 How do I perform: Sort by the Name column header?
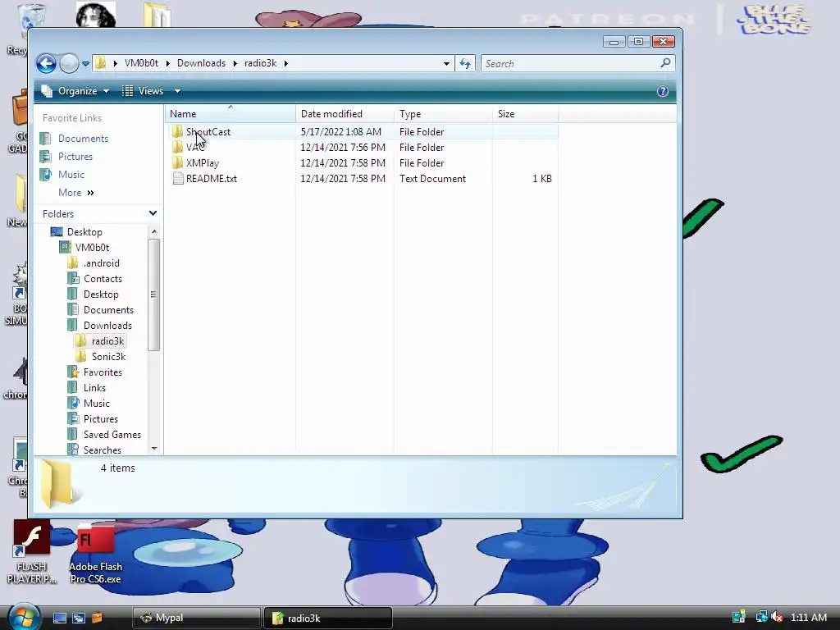pos(230,113)
